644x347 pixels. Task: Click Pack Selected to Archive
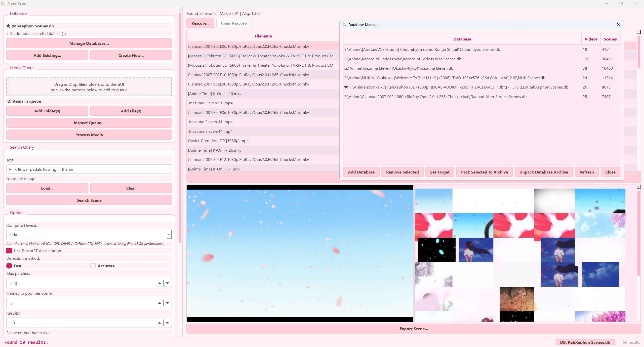tap(484, 172)
